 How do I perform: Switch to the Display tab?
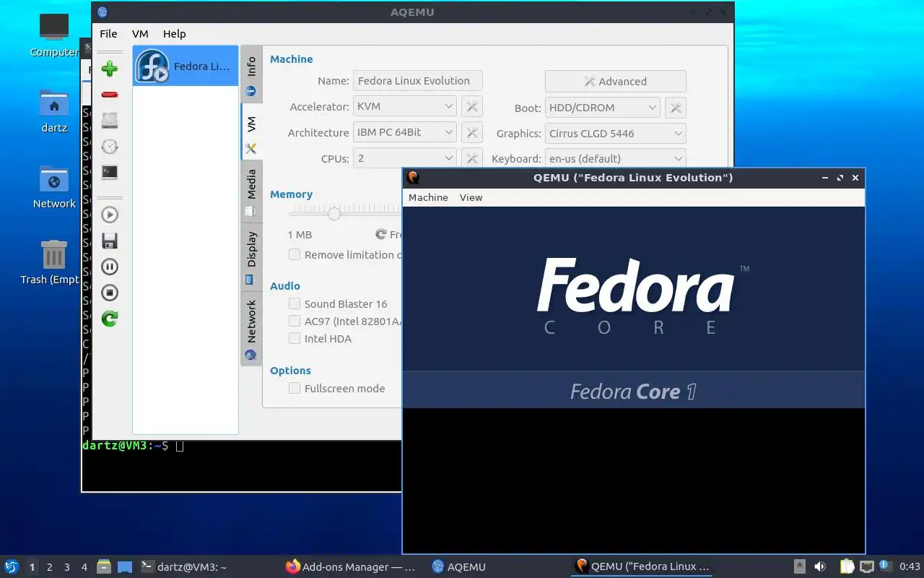pyautogui.click(x=251, y=256)
